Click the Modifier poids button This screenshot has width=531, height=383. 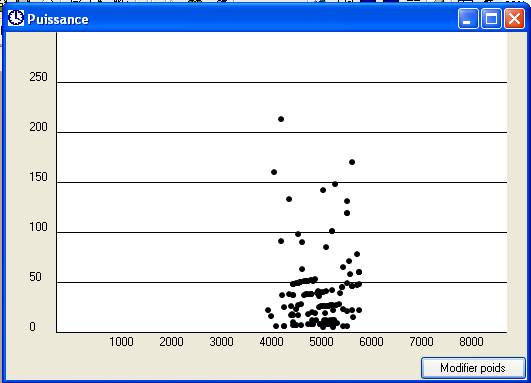point(473,368)
